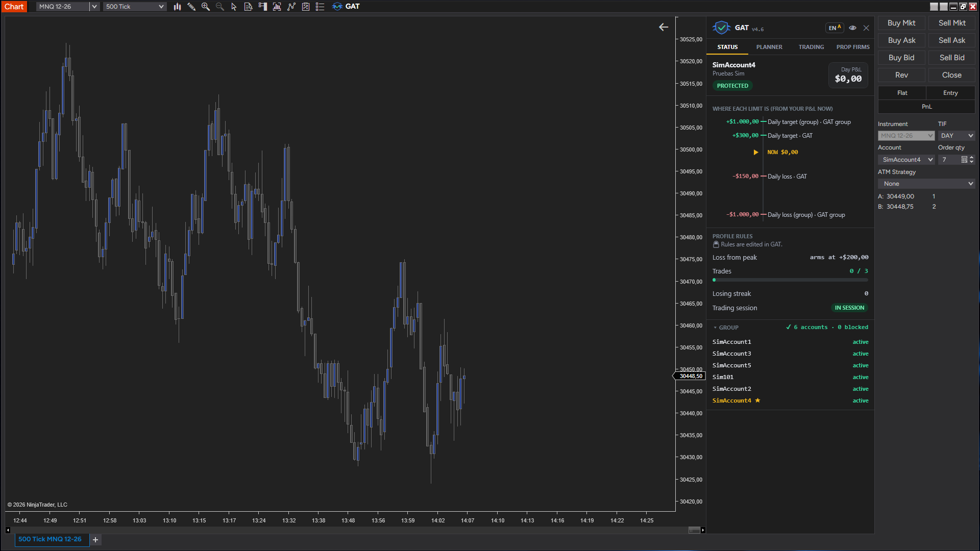Toggle the EN language switch

[835, 28]
